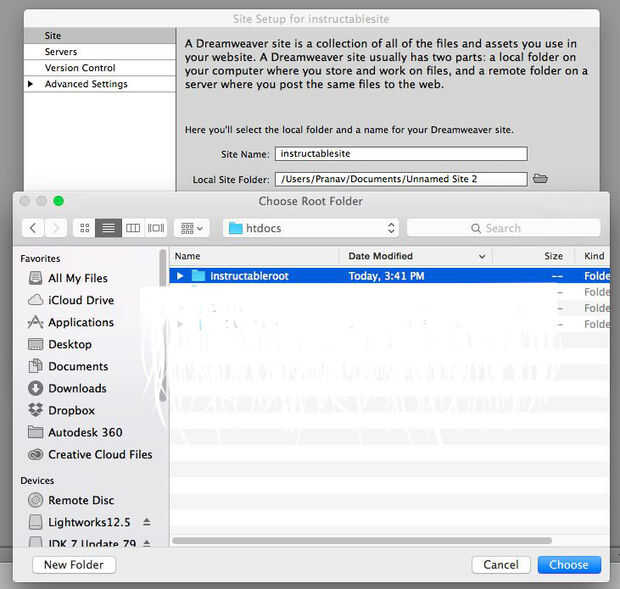Open the item arrangement dropdown
This screenshot has width=620, height=589.
(x=191, y=228)
